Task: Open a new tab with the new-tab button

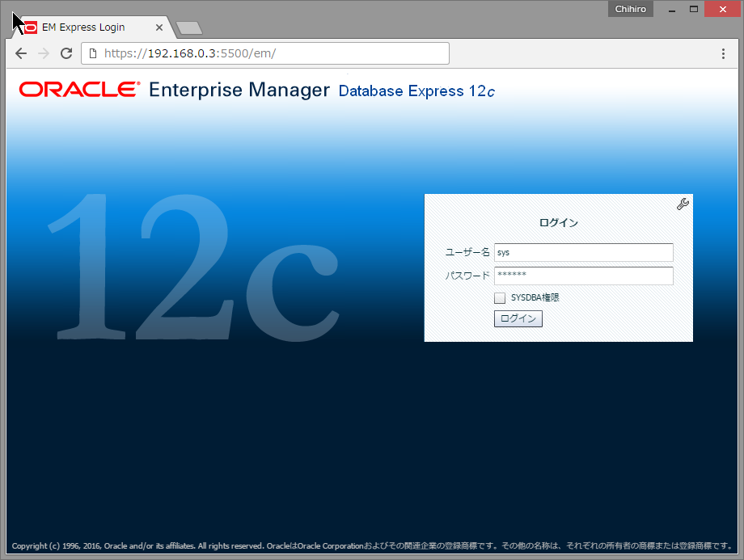Action: click(189, 28)
